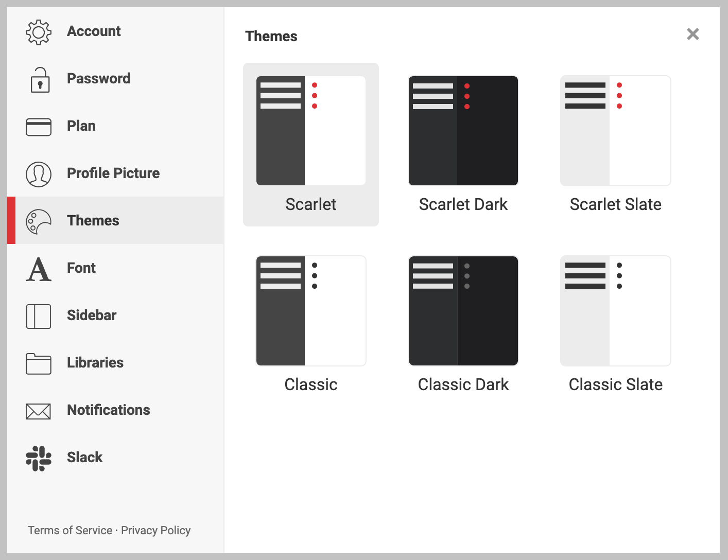728x560 pixels.
Task: Open Terms of Service link
Action: (70, 530)
